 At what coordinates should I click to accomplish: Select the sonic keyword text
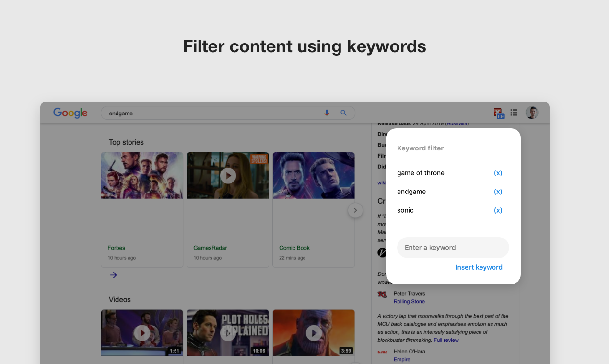pos(405,210)
